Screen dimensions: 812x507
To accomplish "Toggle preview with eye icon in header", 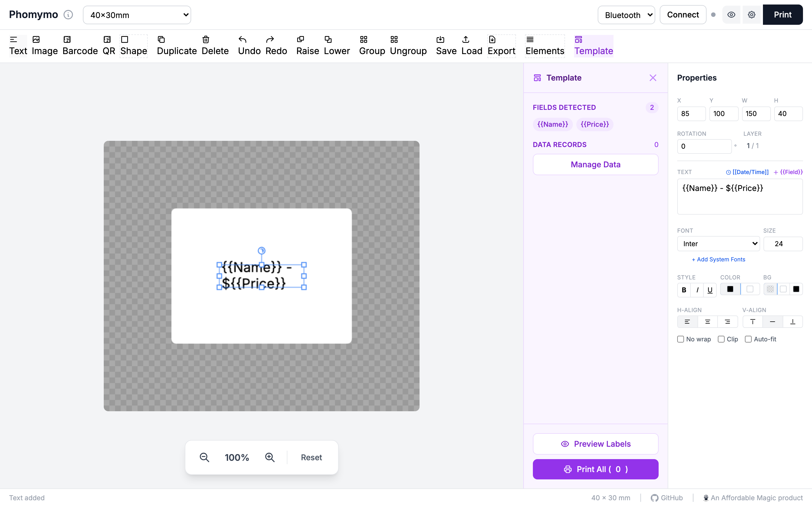I will tap(731, 15).
